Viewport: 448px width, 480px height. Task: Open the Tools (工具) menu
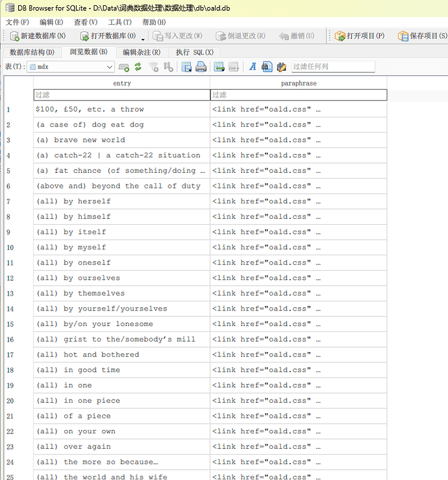(119, 22)
